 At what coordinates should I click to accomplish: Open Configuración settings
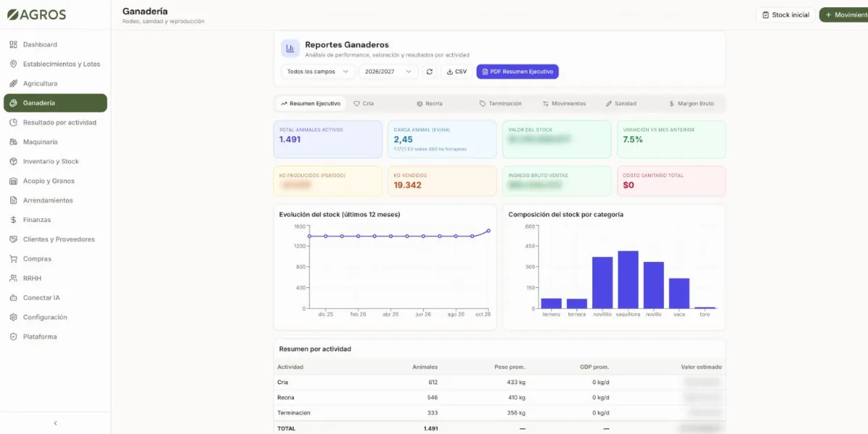click(x=55, y=318)
